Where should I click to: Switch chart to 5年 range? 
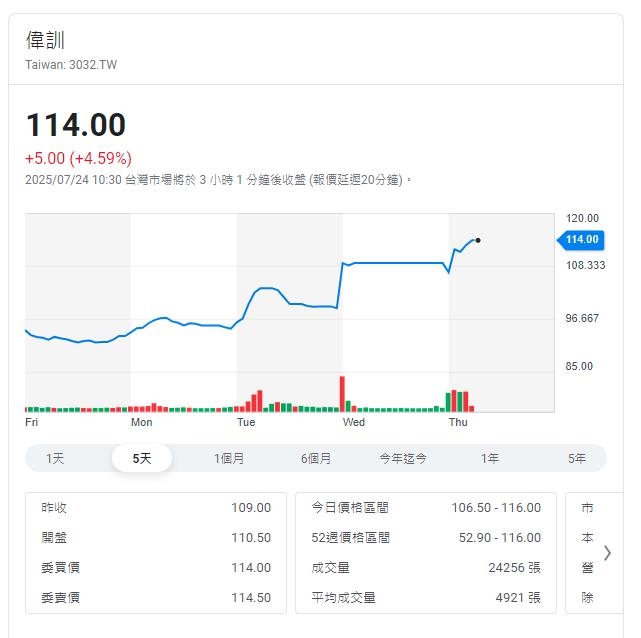(x=577, y=458)
